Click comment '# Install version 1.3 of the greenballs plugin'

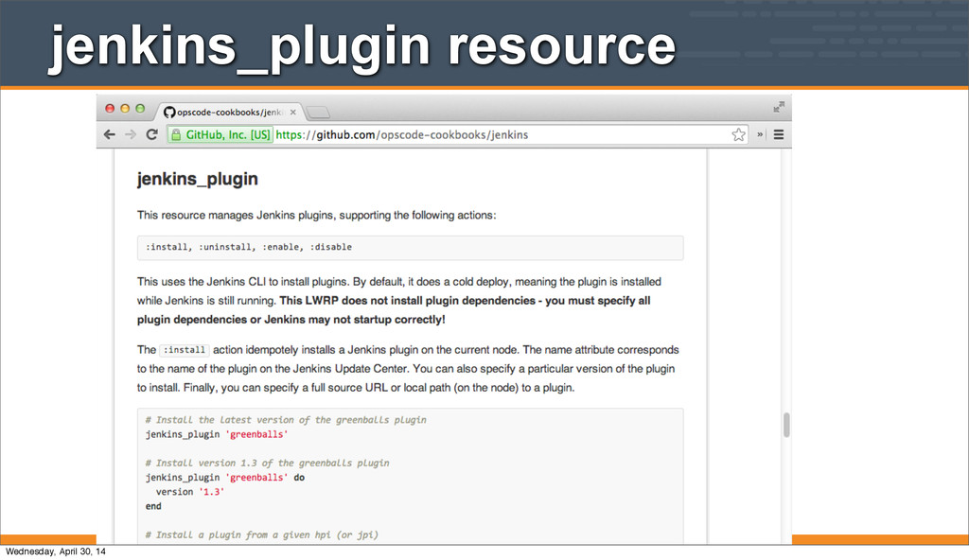(x=267, y=463)
